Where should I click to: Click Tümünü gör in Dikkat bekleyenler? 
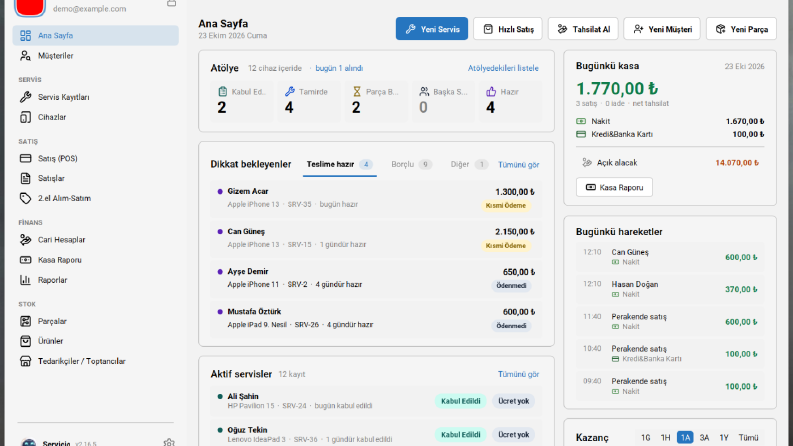coord(518,165)
